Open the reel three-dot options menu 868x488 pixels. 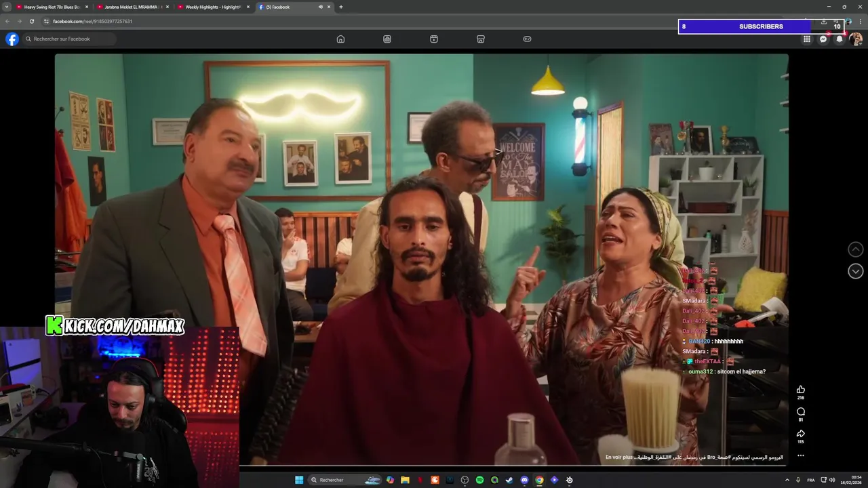[x=801, y=455]
